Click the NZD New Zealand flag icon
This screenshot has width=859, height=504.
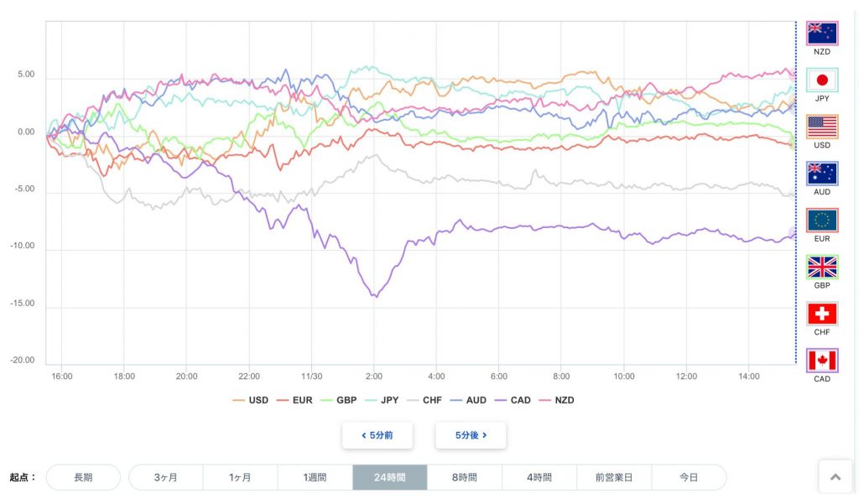click(822, 34)
